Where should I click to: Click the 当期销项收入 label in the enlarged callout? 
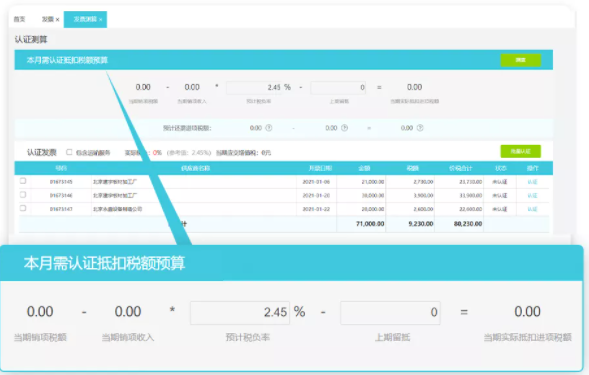[x=128, y=337]
